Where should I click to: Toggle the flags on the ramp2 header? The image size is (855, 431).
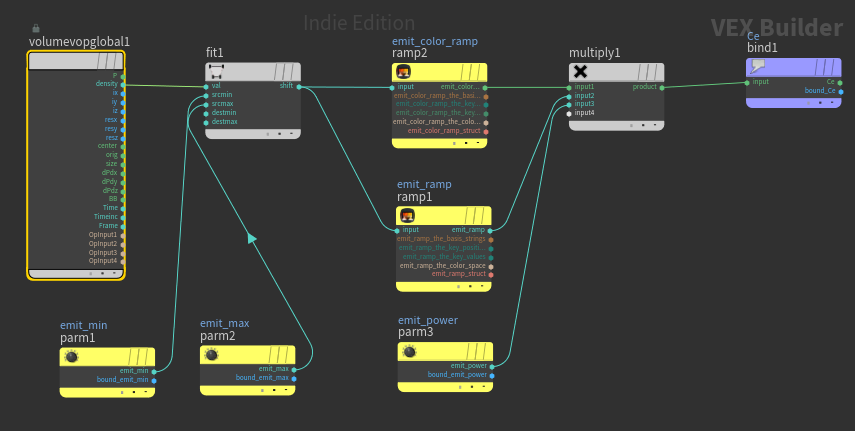pyautogui.click(x=473, y=72)
